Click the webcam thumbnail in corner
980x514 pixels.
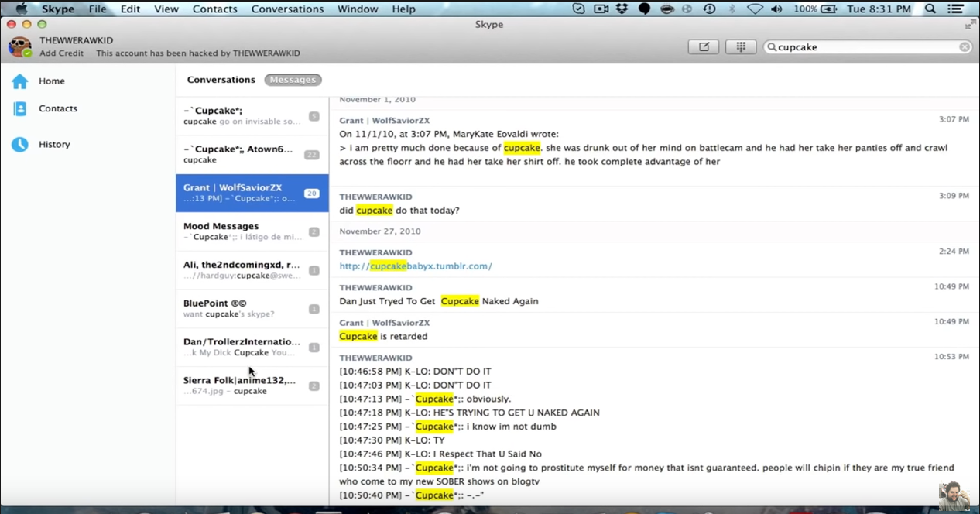pyautogui.click(x=954, y=495)
